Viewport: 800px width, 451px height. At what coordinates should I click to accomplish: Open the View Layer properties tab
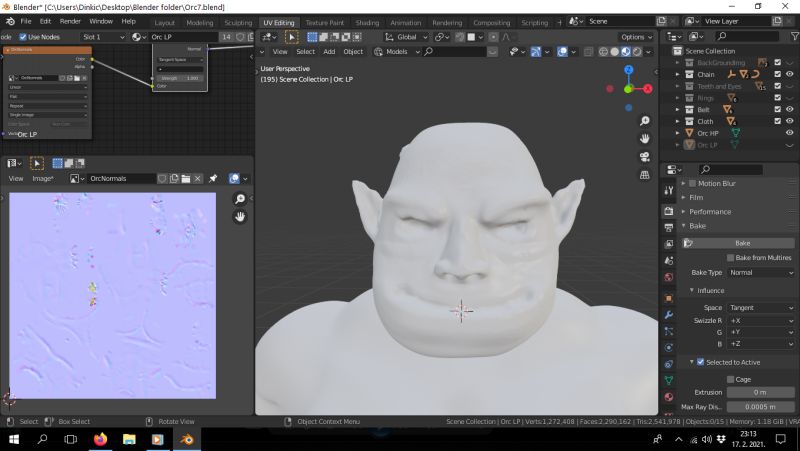pyautogui.click(x=669, y=244)
